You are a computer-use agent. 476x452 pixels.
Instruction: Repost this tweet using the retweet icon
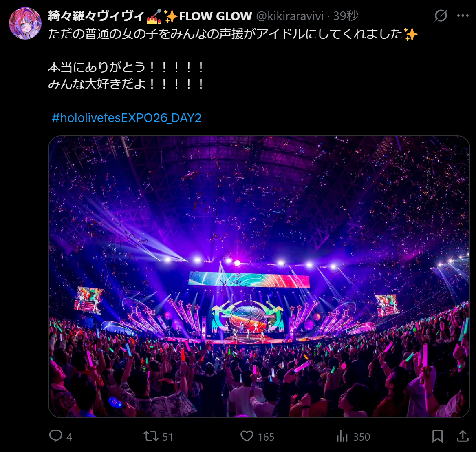(151, 436)
